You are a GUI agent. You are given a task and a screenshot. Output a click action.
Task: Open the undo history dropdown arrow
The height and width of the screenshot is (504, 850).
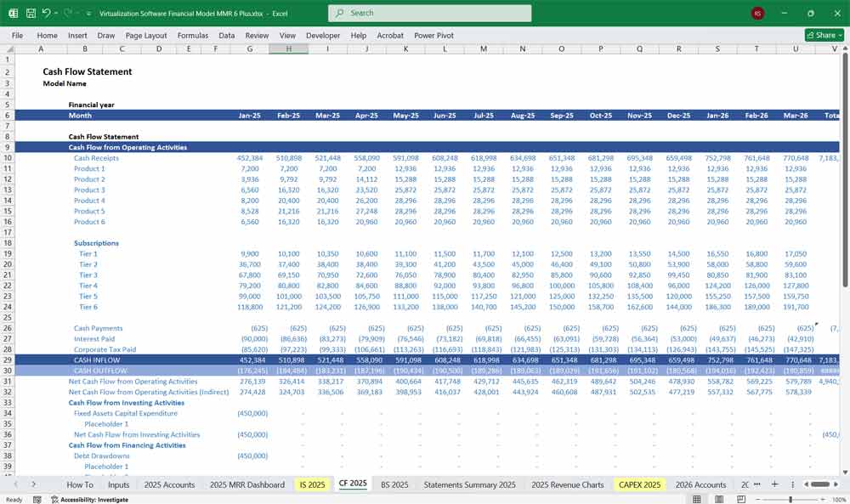click(x=55, y=13)
